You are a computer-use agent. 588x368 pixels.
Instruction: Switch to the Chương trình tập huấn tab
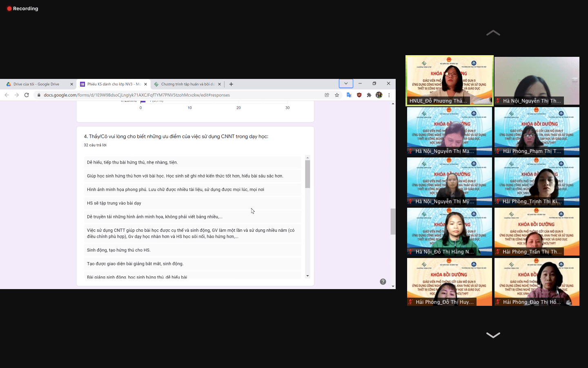[x=187, y=84]
